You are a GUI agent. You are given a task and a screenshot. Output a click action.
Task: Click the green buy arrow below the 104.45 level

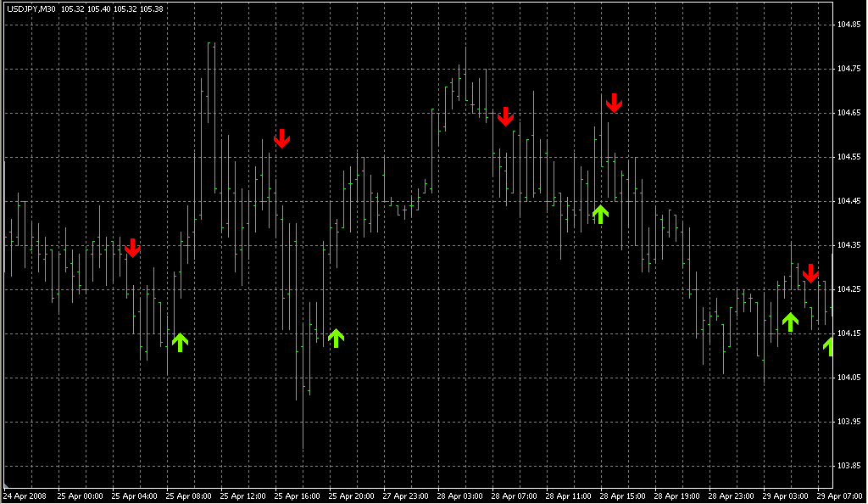[601, 215]
